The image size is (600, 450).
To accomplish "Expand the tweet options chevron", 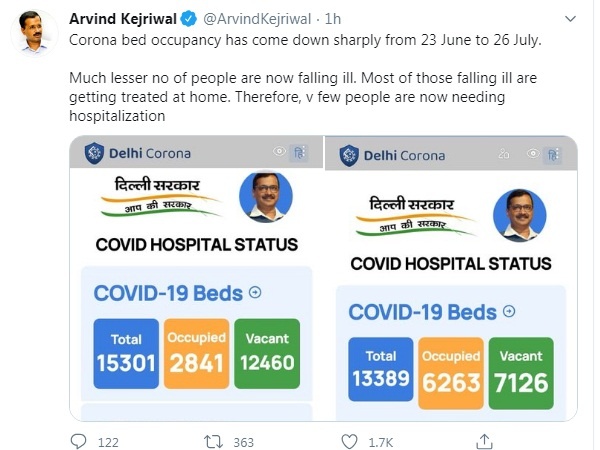I will [570, 19].
